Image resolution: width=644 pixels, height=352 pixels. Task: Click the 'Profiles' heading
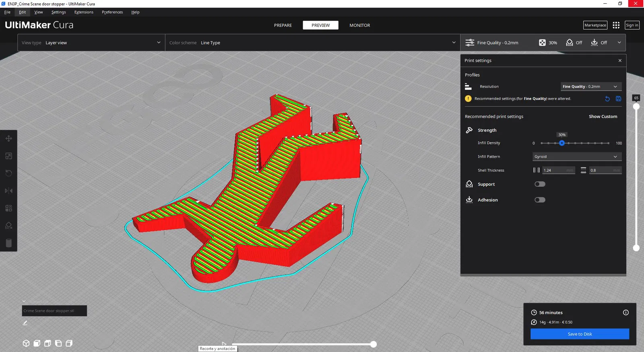pos(472,75)
